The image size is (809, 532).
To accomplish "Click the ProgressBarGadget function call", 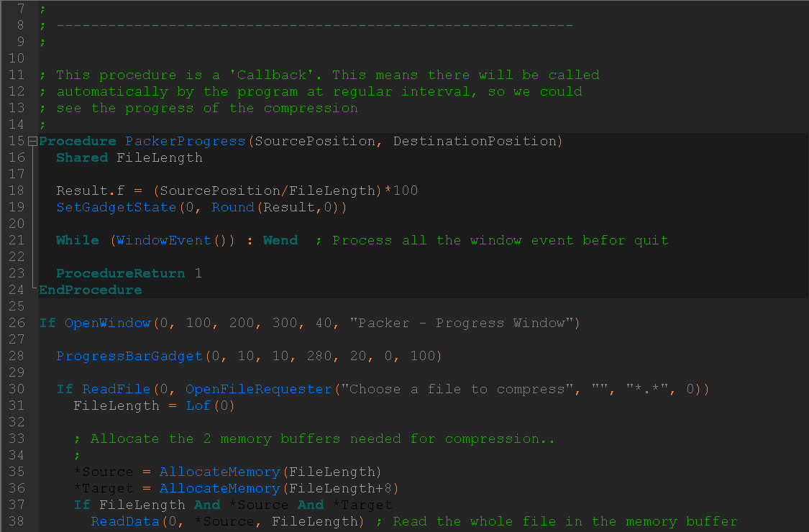I will [x=129, y=357].
